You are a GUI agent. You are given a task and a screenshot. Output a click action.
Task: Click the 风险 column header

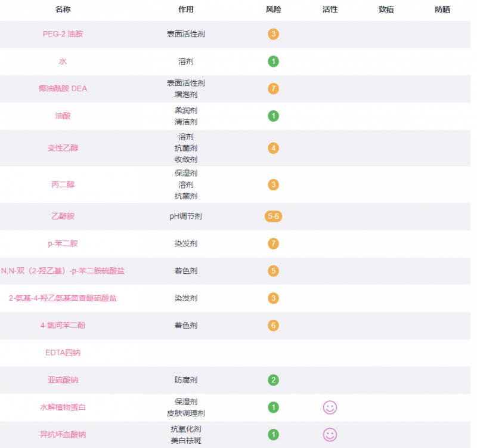click(x=273, y=10)
